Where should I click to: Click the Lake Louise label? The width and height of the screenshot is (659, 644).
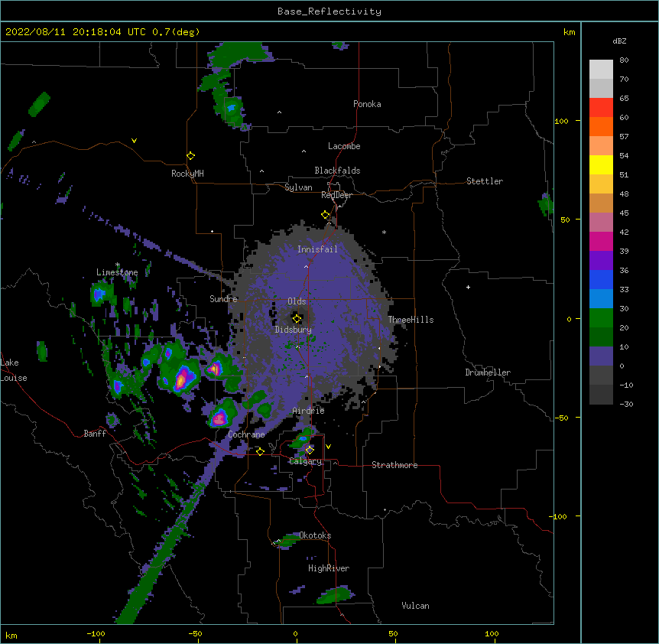point(14,370)
